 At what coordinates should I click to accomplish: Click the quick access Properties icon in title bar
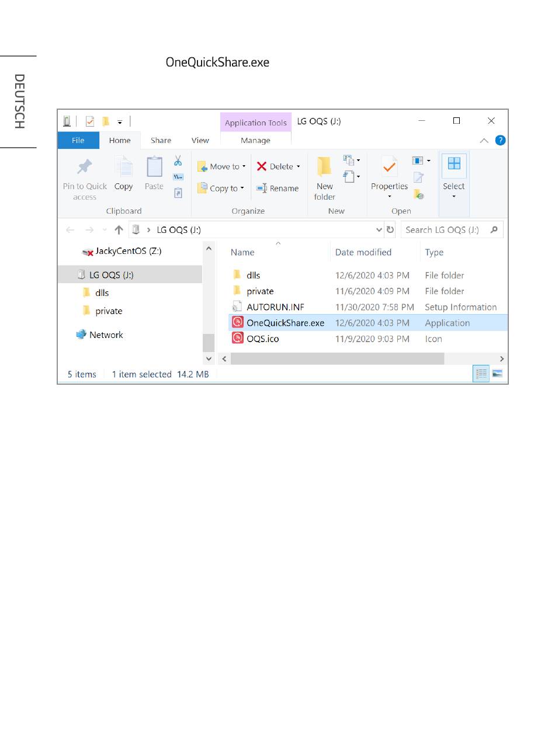(x=90, y=121)
